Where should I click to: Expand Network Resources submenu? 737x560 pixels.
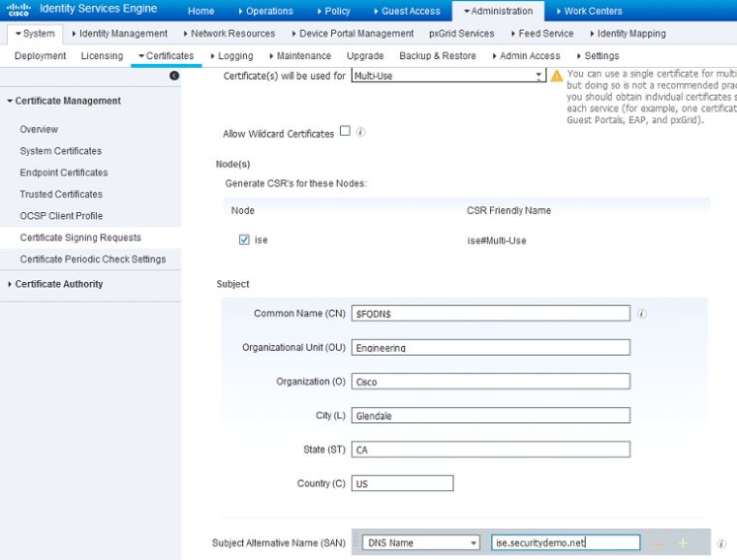[x=230, y=33]
